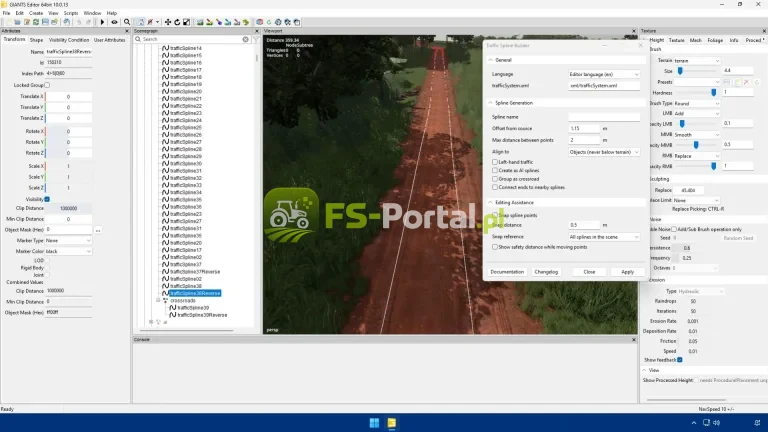
Task: Open the Marker Color dropdown
Action: [x=68, y=251]
